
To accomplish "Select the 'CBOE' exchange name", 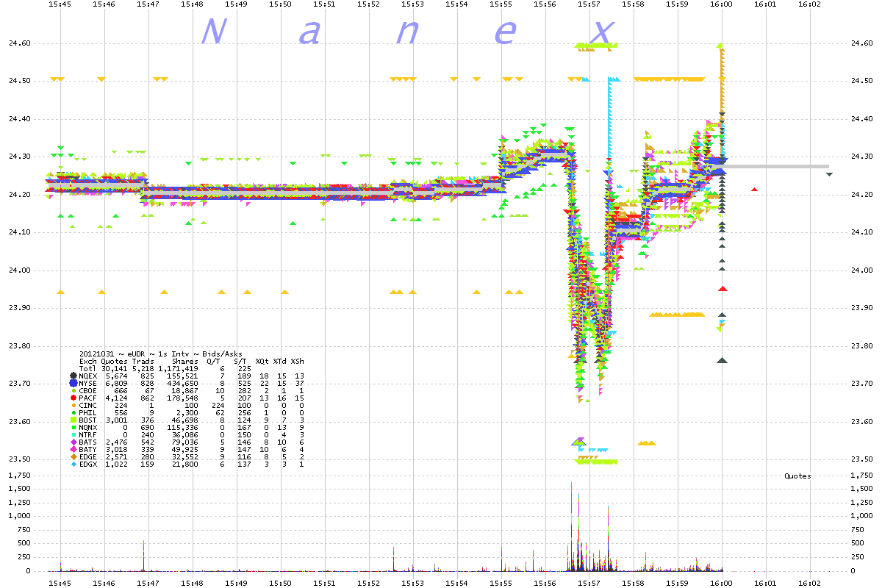I will (88, 390).
